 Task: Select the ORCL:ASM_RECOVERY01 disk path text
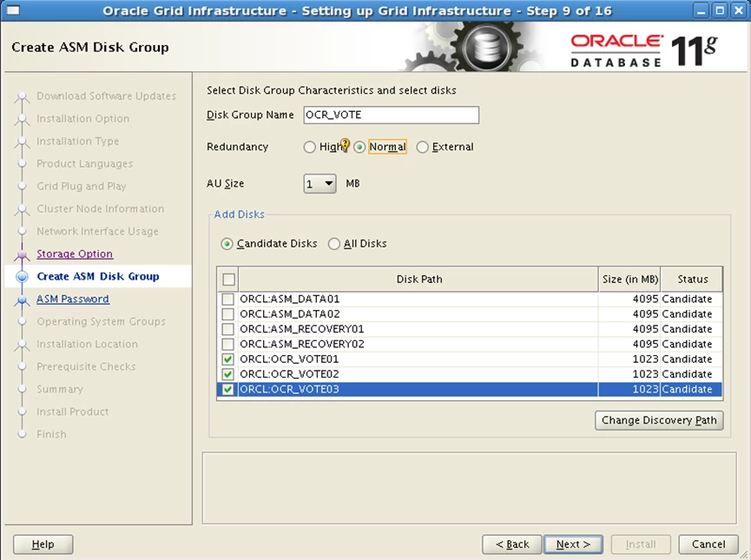tap(302, 329)
